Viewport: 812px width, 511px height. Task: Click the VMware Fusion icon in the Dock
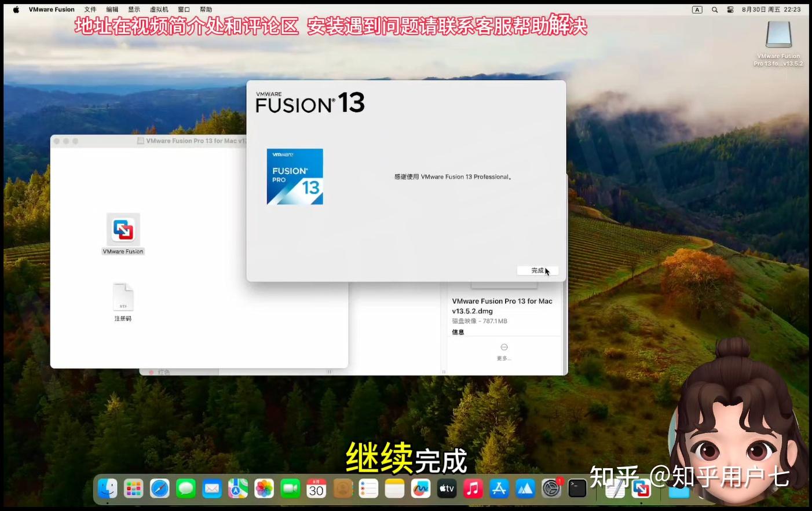tap(641, 488)
